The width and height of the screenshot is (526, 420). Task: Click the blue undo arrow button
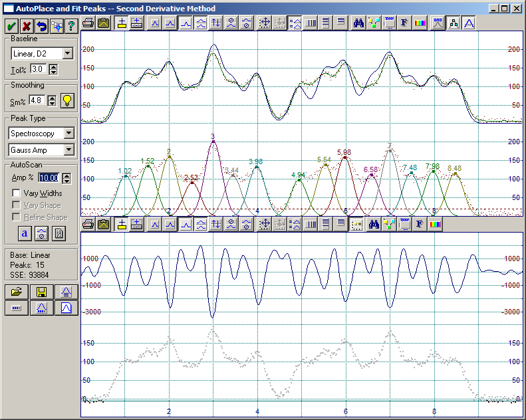(41, 26)
